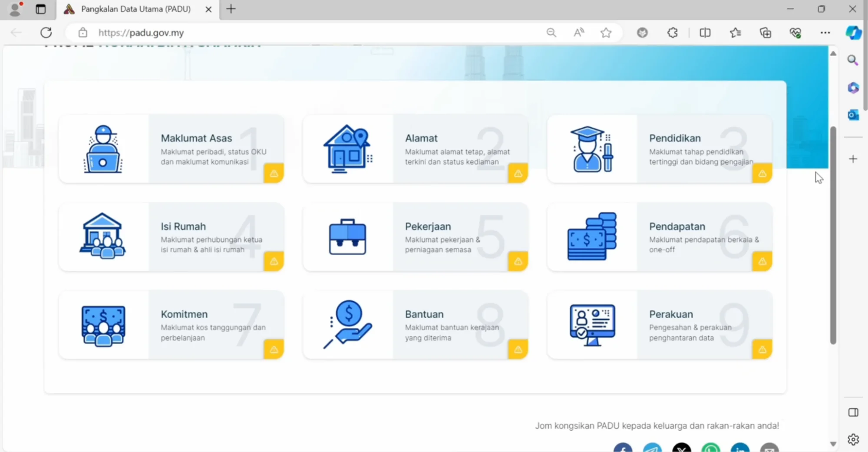Viewport: 868px width, 452px height.
Task: Click 'Jom kongsikan PADU' sharing message
Action: [657, 425]
